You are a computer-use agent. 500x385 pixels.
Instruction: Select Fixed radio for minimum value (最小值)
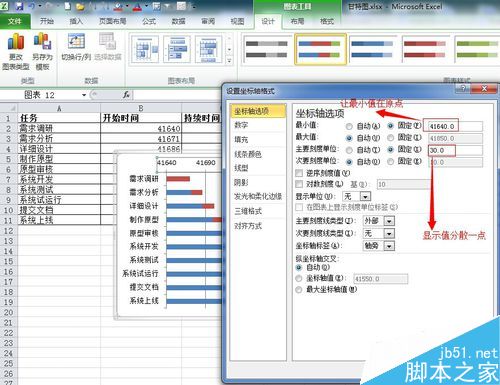[391, 126]
